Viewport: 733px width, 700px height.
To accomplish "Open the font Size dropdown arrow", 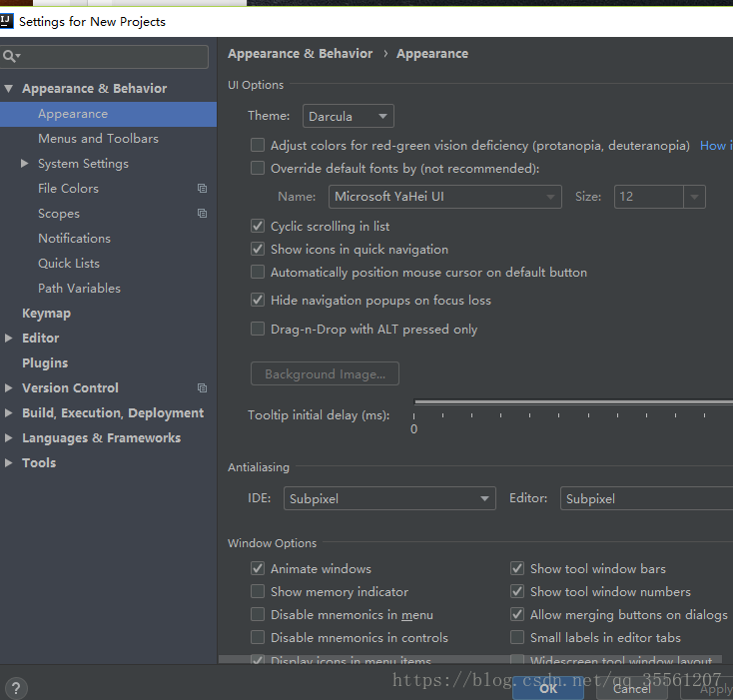I will 694,197.
